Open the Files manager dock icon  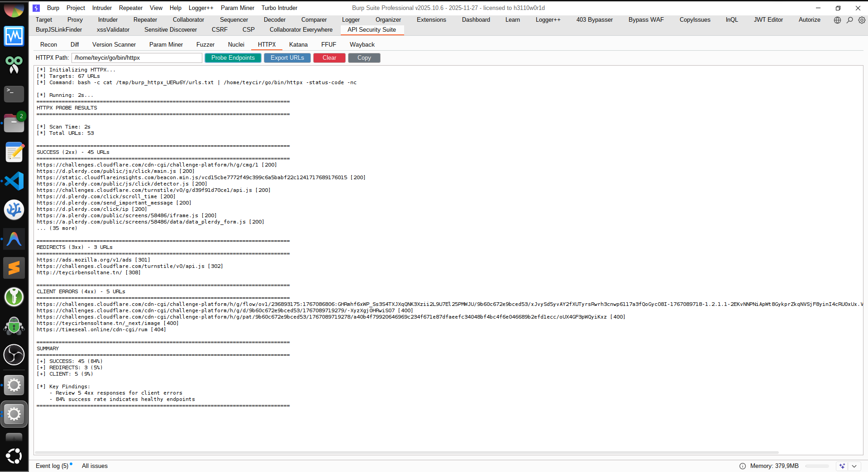[14, 123]
